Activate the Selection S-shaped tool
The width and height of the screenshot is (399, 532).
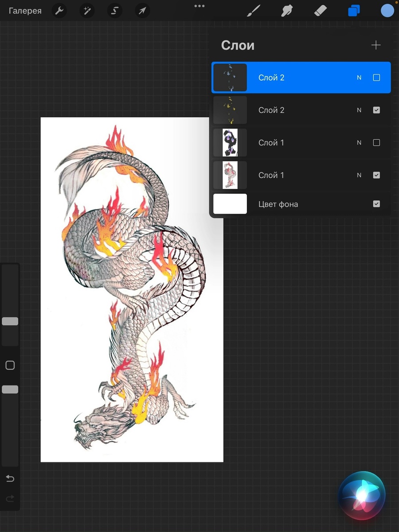click(x=115, y=11)
